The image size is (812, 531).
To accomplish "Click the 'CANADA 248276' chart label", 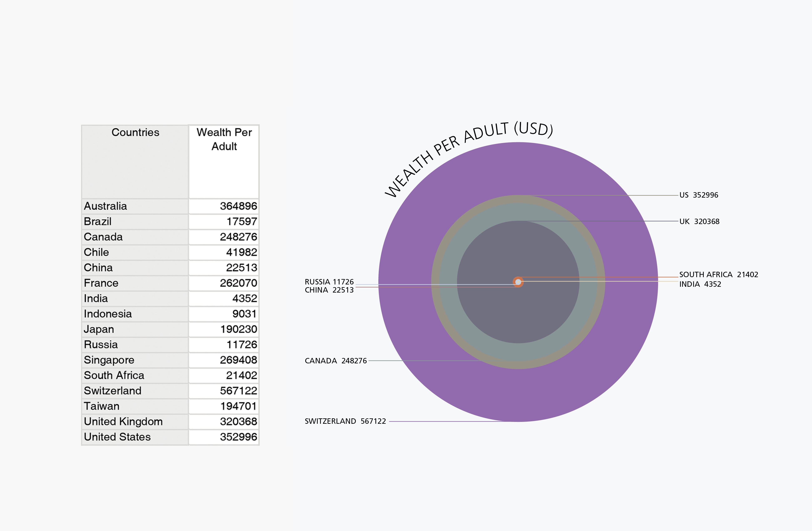I will click(336, 361).
